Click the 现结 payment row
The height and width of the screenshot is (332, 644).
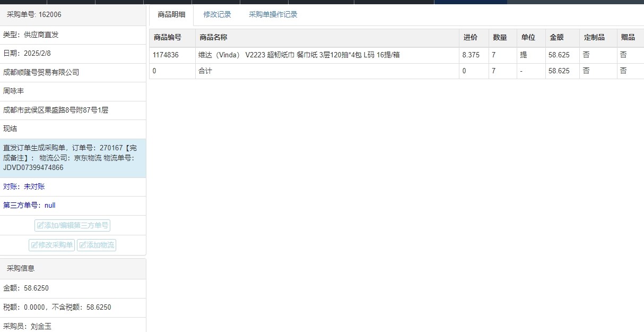[73, 129]
